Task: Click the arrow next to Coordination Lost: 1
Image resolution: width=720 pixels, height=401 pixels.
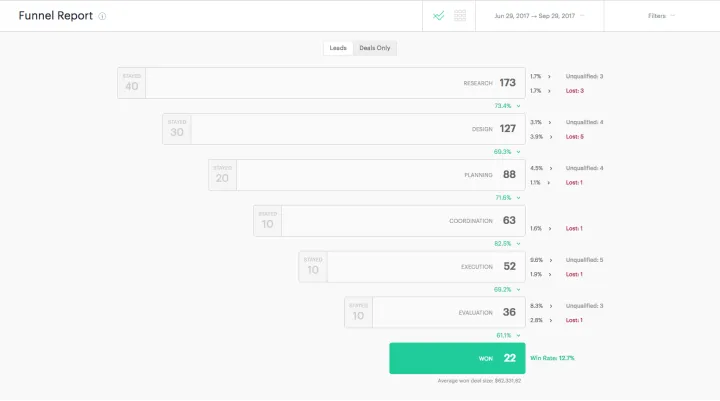Action: click(550, 228)
